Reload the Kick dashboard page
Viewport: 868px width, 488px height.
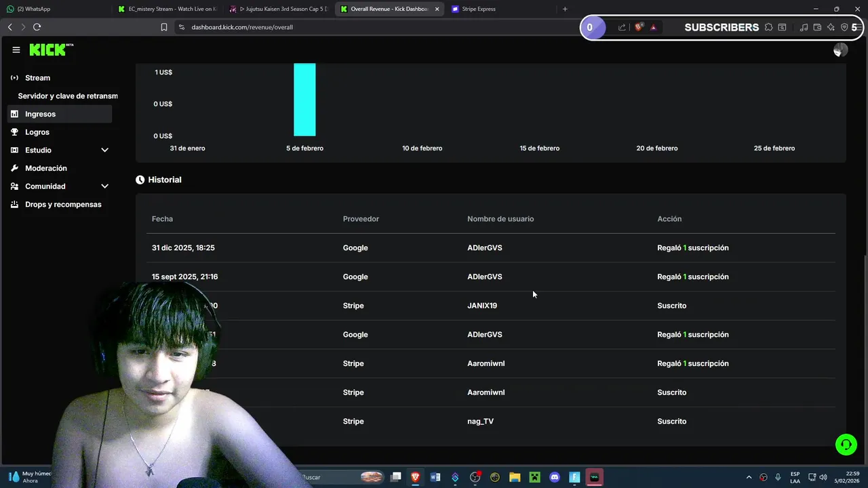click(x=37, y=27)
